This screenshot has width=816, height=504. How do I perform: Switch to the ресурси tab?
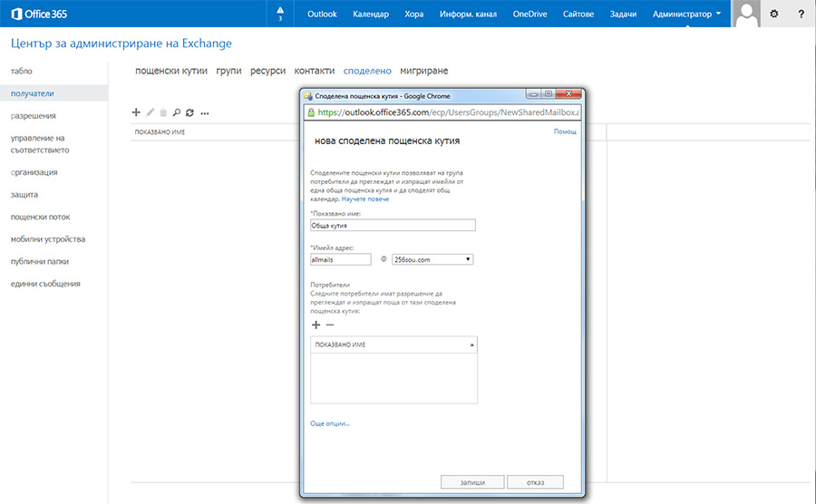click(x=268, y=71)
